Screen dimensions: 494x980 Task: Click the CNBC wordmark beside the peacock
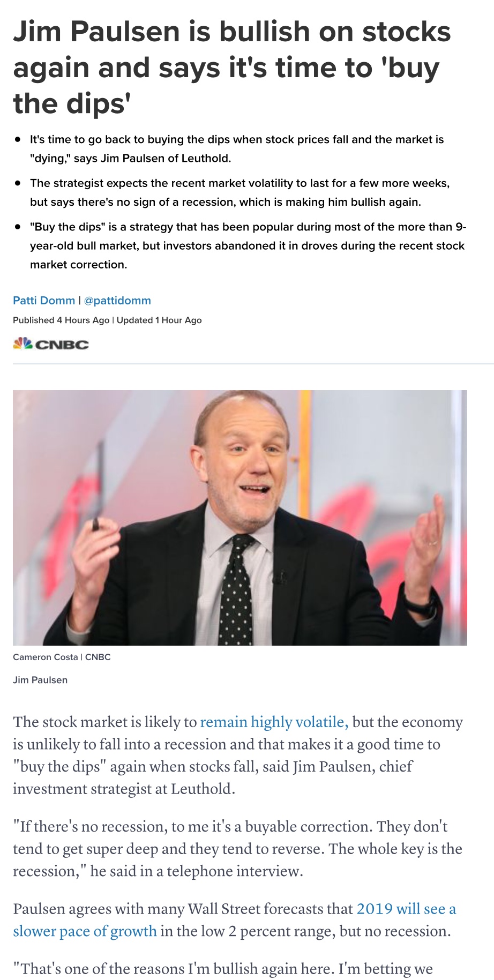click(62, 345)
